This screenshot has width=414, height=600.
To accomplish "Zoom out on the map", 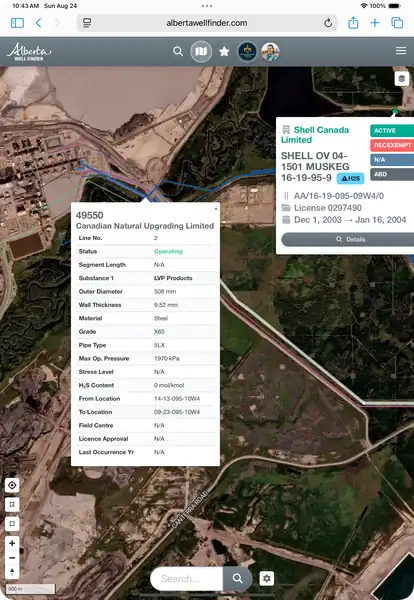I will (x=12, y=558).
